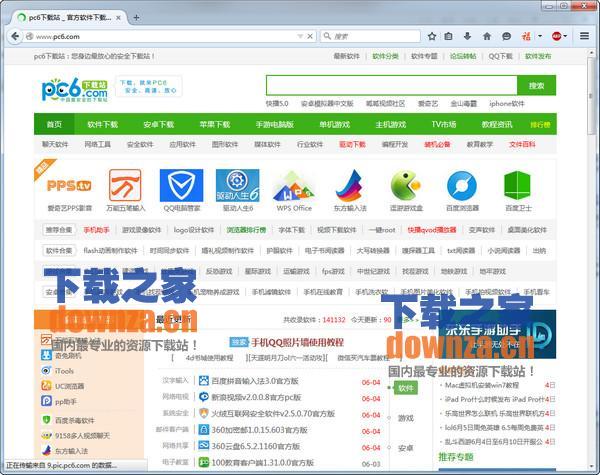Click the 排行榜 yellow nav item
The width and height of the screenshot is (600, 475).
(540, 125)
